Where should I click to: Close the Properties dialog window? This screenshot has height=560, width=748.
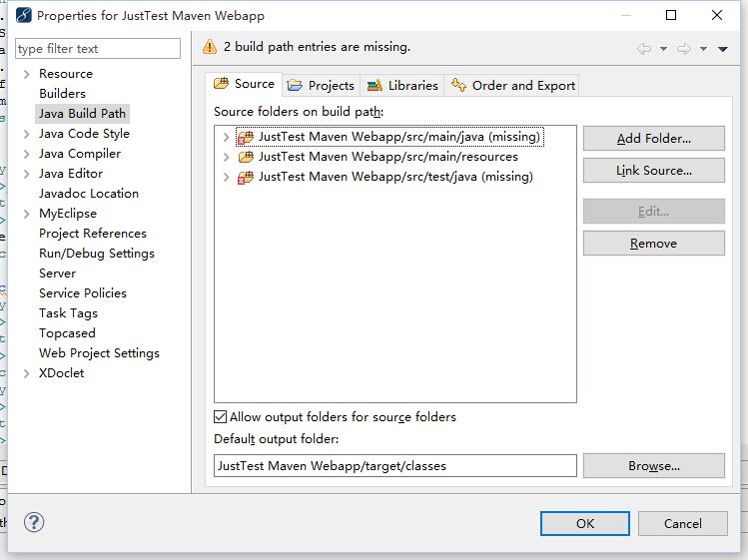(x=716, y=15)
